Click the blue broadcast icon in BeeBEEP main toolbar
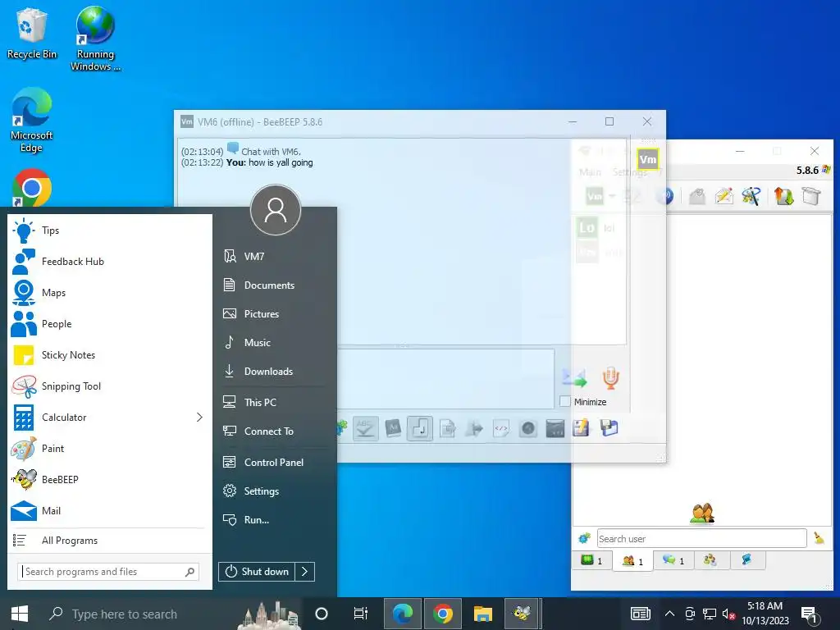 pyautogui.click(x=665, y=196)
